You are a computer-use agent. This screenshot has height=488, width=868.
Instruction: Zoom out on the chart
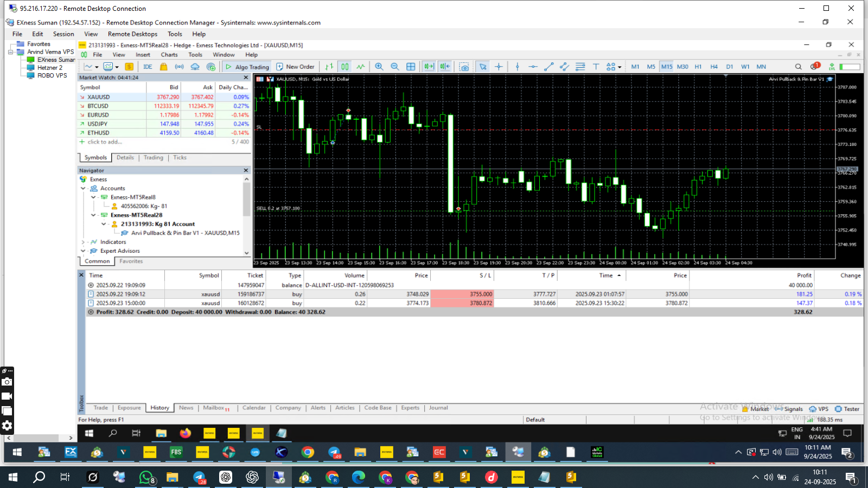(x=395, y=67)
